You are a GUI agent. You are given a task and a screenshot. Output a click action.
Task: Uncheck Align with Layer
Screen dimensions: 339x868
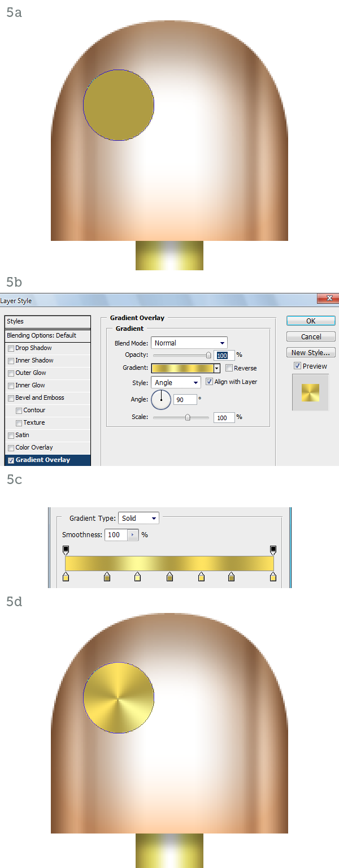point(209,382)
